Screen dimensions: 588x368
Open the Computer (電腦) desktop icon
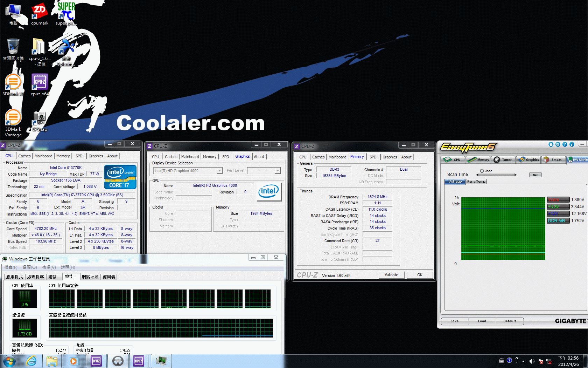coord(13,14)
